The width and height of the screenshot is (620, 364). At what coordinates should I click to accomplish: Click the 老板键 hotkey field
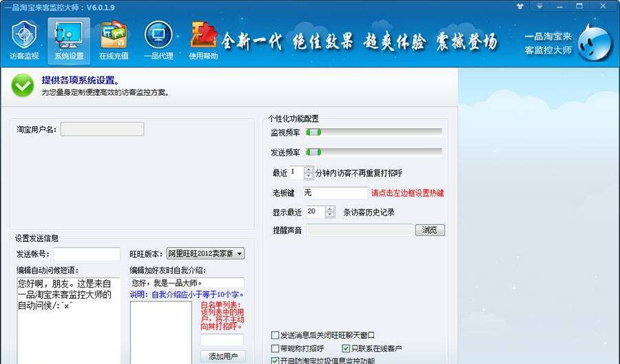click(x=335, y=193)
